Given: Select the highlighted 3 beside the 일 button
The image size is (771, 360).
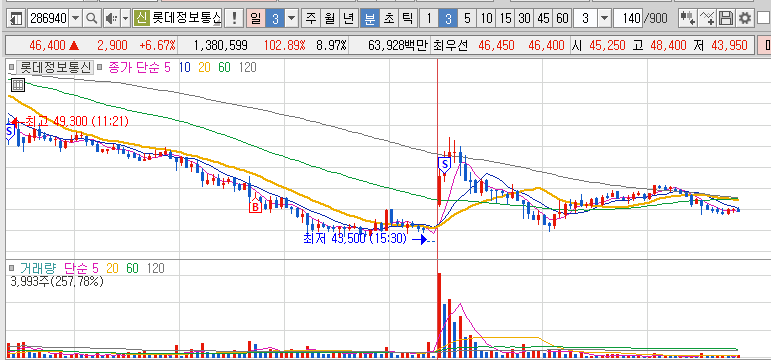Looking at the screenshot, I should (275, 19).
